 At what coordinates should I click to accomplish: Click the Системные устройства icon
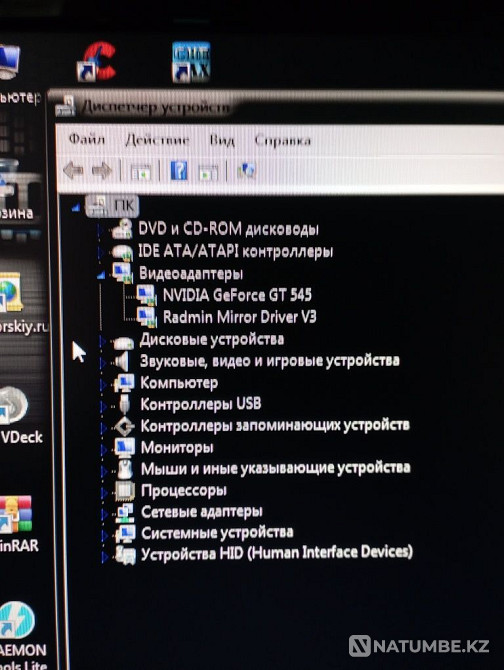[x=126, y=533]
